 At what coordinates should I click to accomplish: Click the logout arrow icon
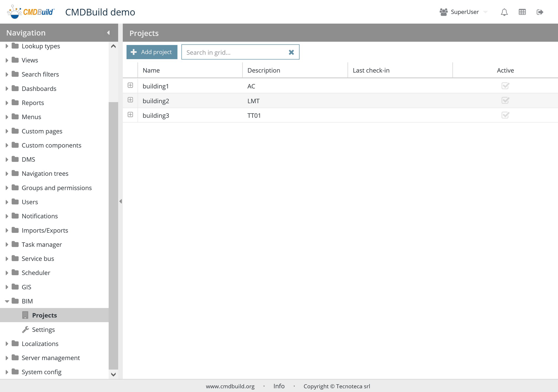[540, 12]
